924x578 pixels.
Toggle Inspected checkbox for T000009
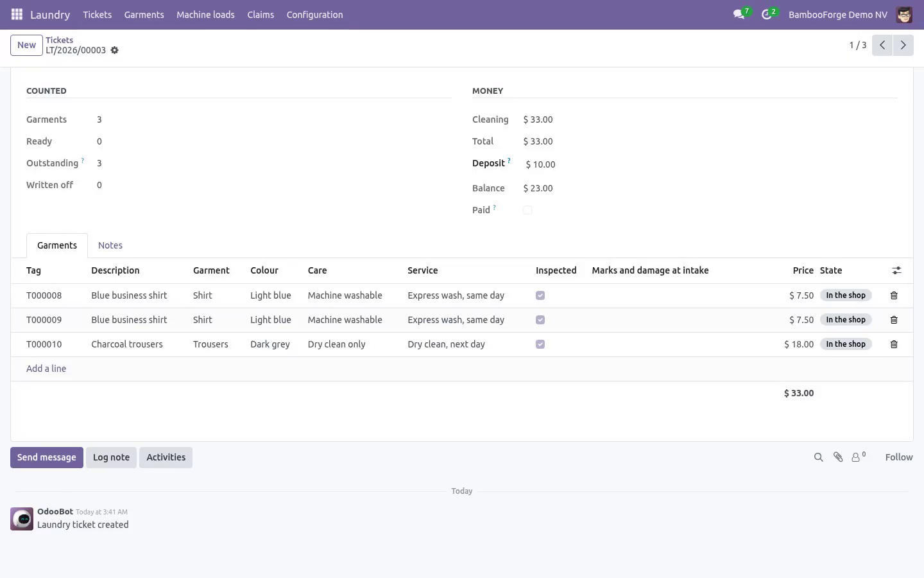(540, 320)
